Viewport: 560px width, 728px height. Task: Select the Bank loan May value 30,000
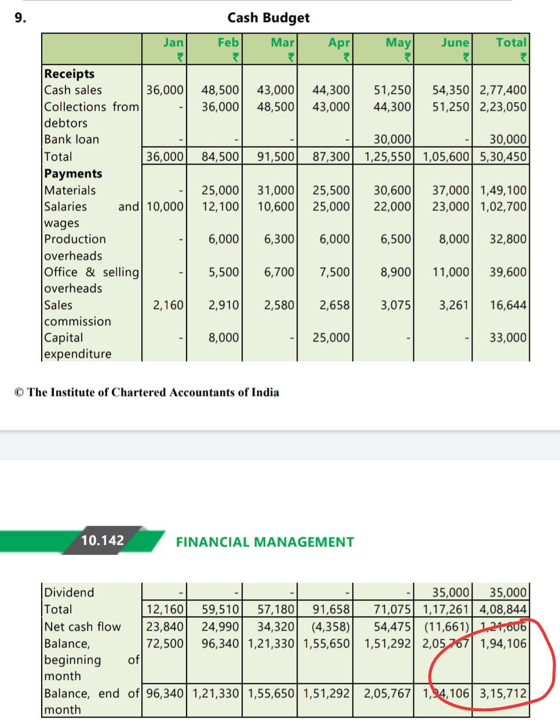click(392, 139)
